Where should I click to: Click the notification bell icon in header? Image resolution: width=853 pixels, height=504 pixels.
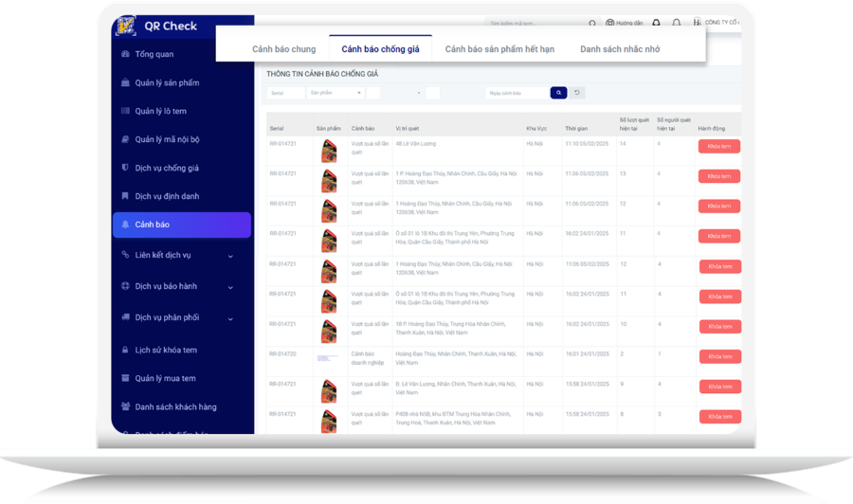pos(676,23)
